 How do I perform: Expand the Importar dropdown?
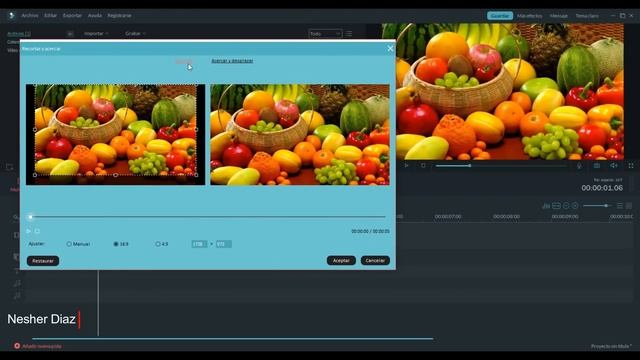coord(96,33)
